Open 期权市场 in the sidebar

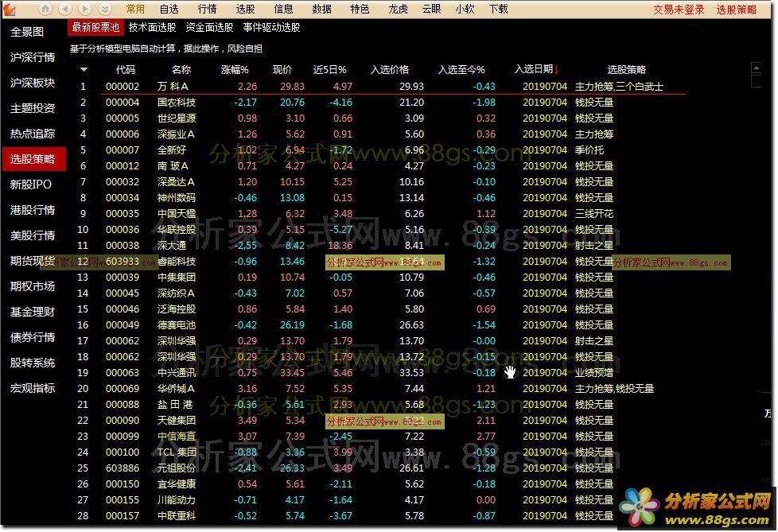pyautogui.click(x=33, y=286)
